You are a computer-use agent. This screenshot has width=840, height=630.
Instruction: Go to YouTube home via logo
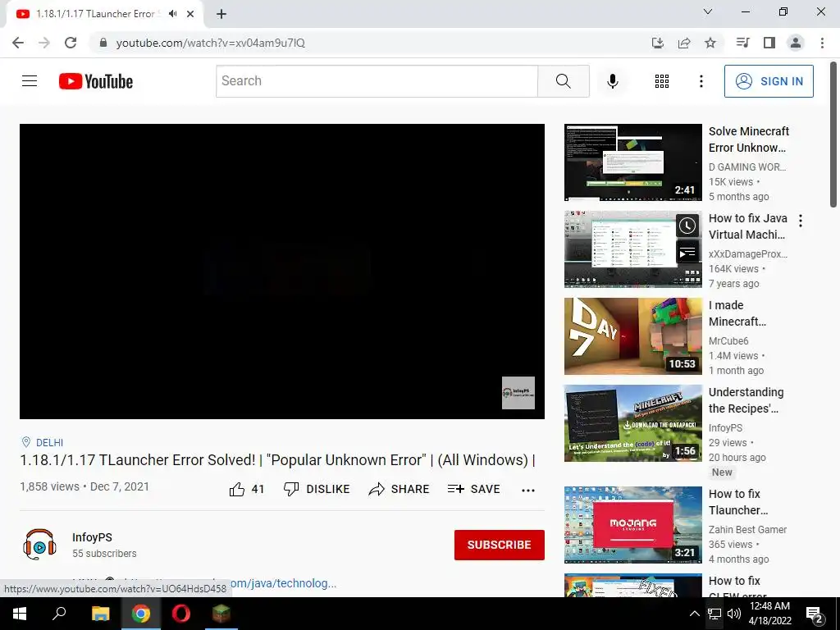coord(96,81)
